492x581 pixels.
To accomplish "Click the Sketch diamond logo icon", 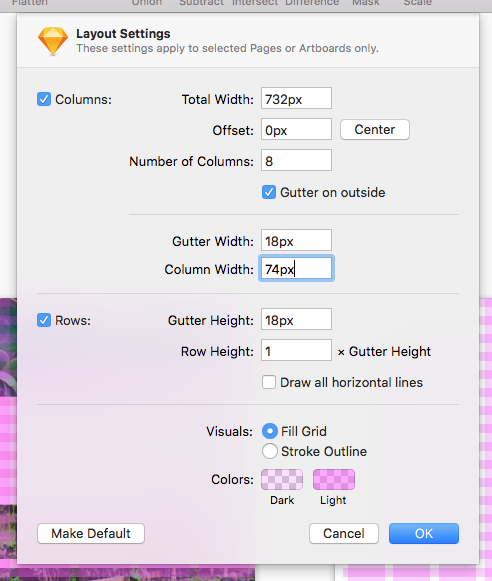I will pyautogui.click(x=53, y=41).
